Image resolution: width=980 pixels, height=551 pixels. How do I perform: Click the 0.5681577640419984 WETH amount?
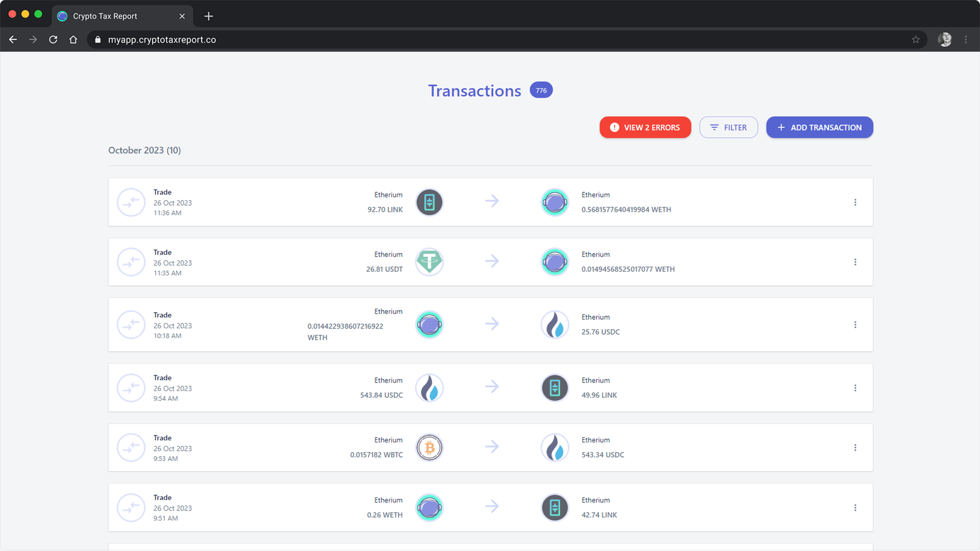click(626, 210)
